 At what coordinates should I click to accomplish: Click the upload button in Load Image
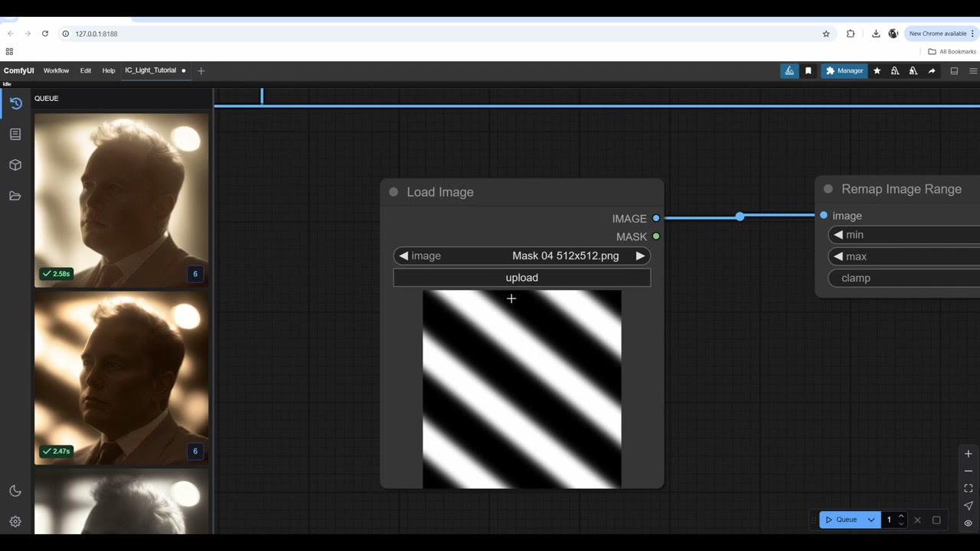tap(522, 278)
